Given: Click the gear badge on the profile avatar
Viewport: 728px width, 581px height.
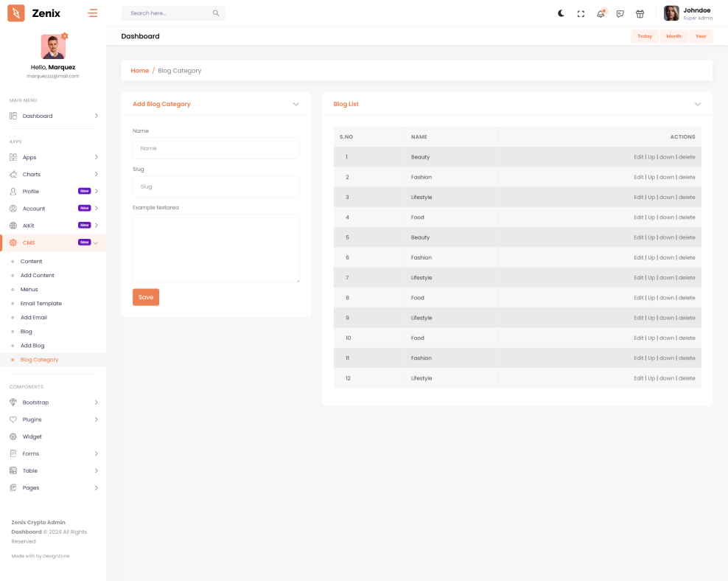Looking at the screenshot, I should (x=65, y=35).
